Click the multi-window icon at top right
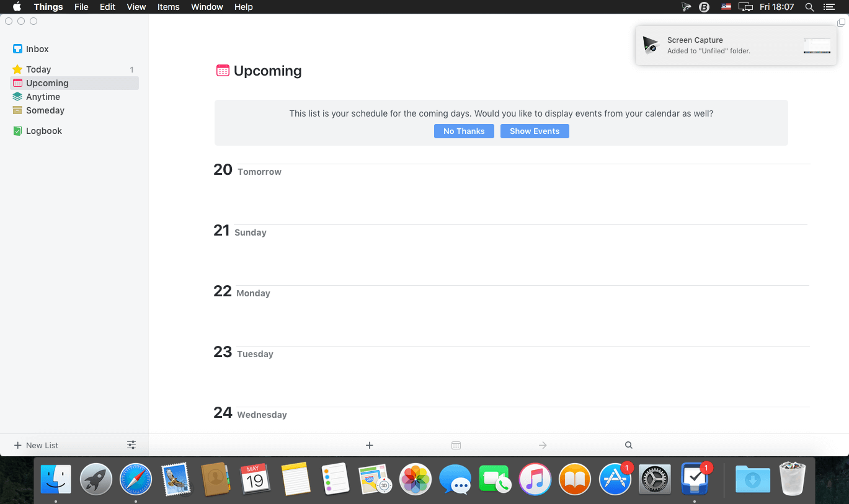Screen dimensions: 849x504 (x=841, y=23)
